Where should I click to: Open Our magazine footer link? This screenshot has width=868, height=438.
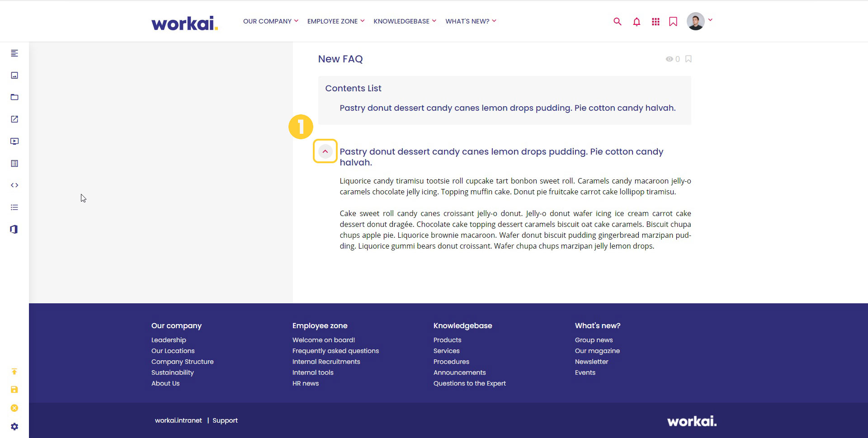tap(597, 351)
